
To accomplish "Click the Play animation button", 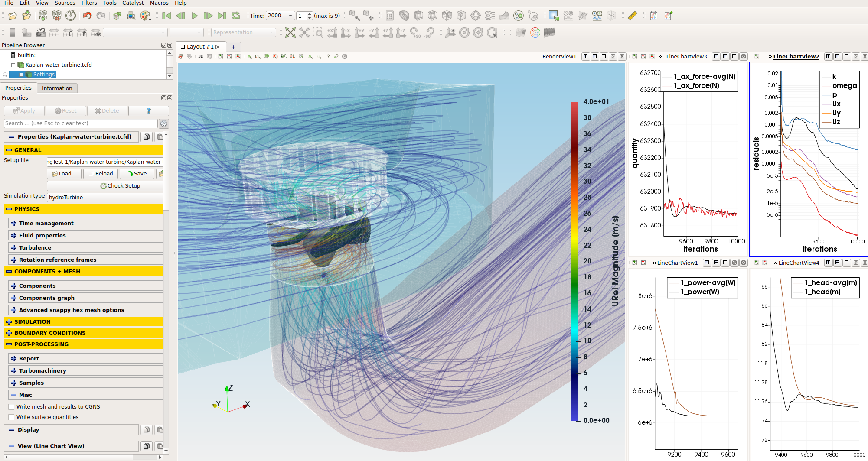I will point(195,16).
